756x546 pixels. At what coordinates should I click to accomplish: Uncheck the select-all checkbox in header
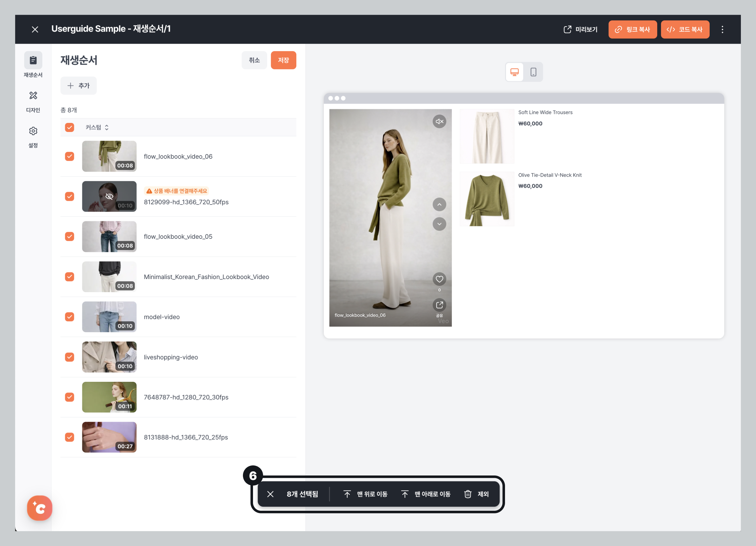click(x=70, y=128)
